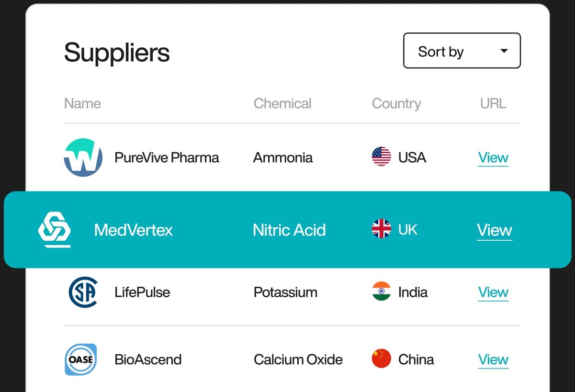575x392 pixels.
Task: Click the MedVertex logo icon
Action: 54,230
